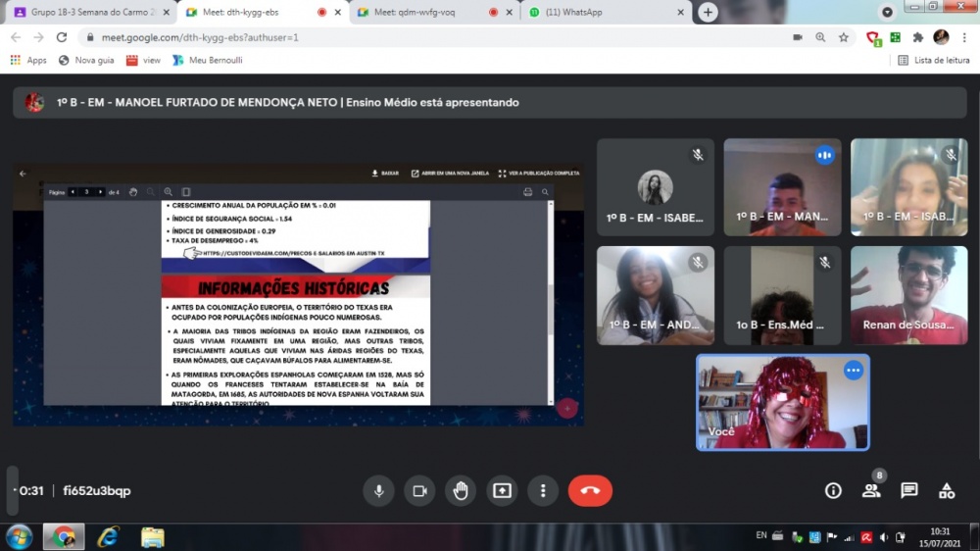Open more options three-dot menu
The image size is (980, 551).
point(543,491)
